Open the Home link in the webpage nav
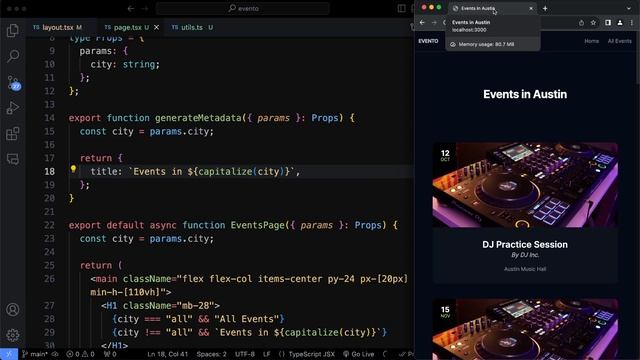 [x=591, y=41]
